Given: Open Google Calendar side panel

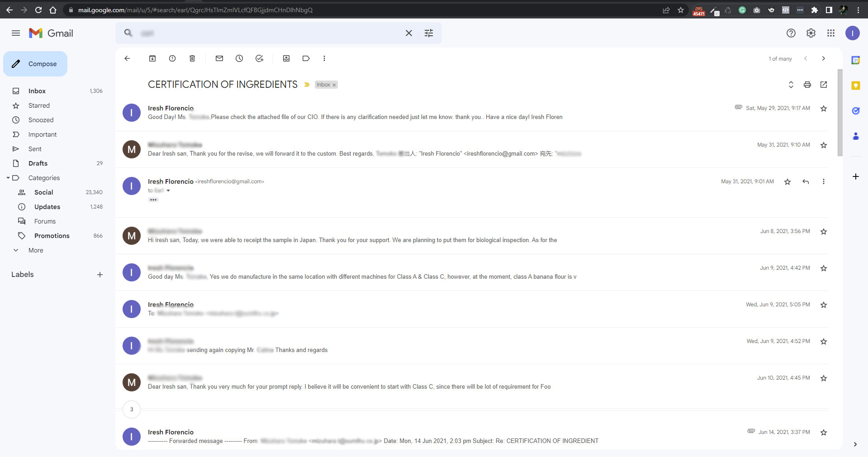Looking at the screenshot, I should [x=856, y=60].
